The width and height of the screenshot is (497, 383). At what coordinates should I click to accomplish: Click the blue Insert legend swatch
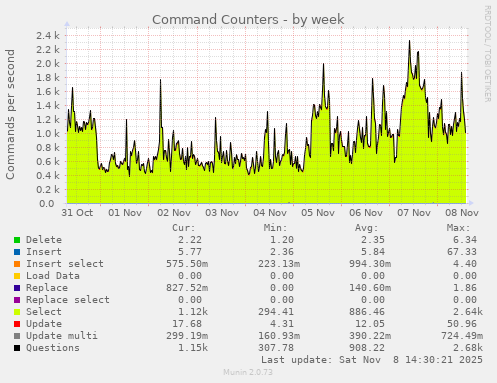click(x=17, y=252)
